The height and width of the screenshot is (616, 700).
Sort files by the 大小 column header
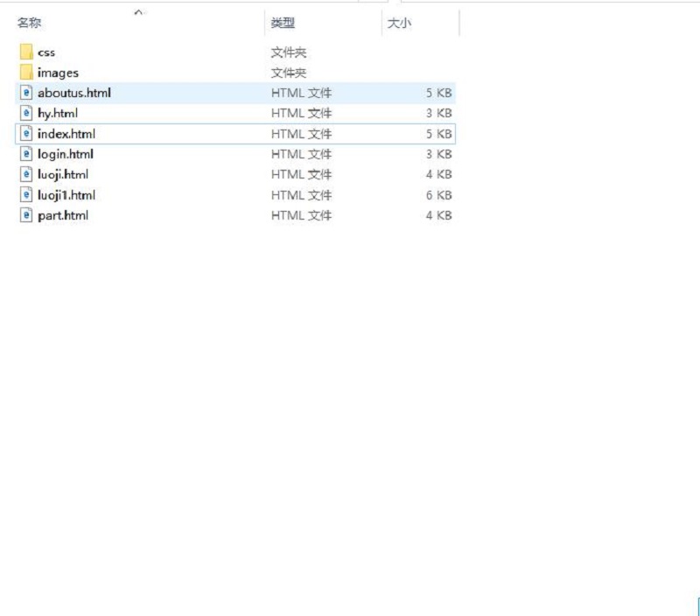(399, 23)
